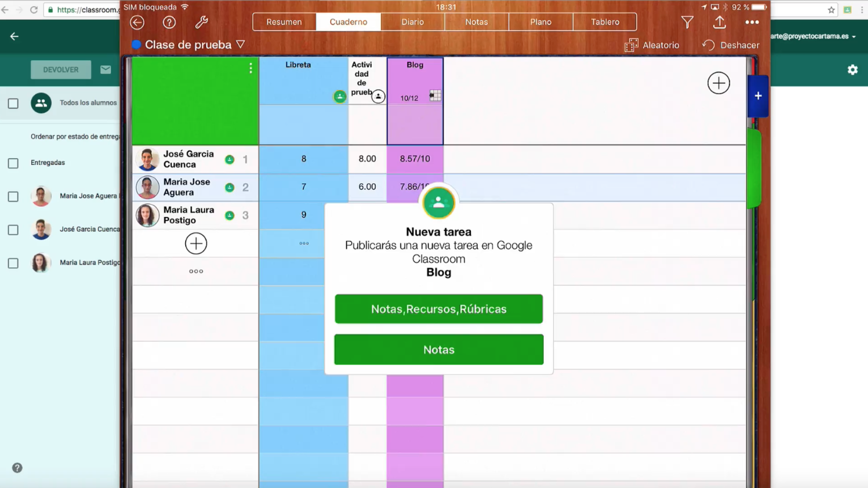Open account dropdown next to email
Image resolution: width=868 pixels, height=488 pixels.
854,37
